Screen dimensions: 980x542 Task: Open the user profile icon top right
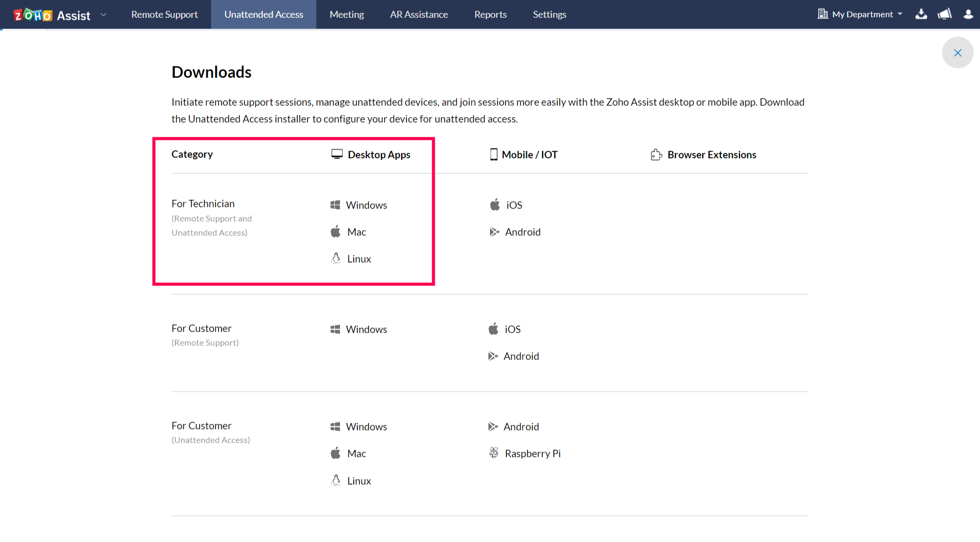(968, 14)
